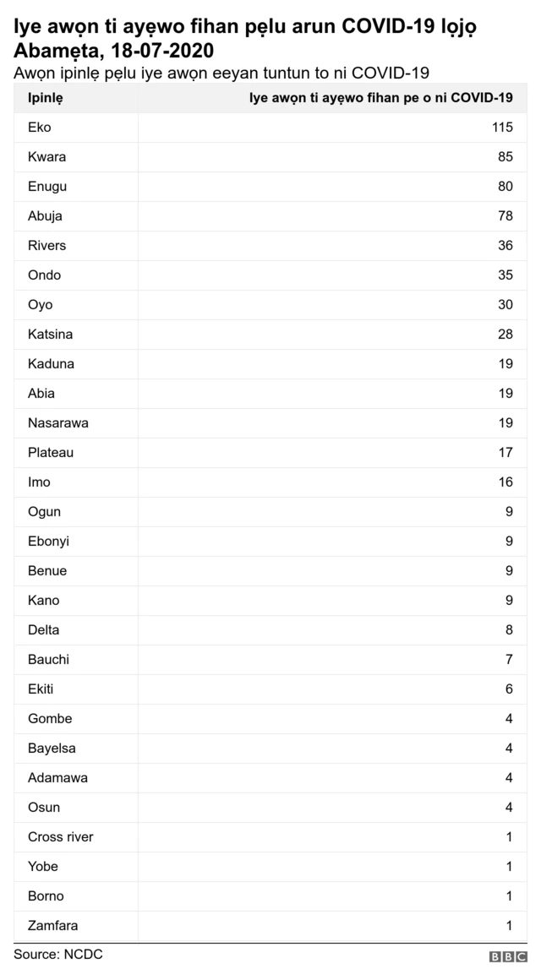Click the Cross river row label

[x=60, y=837]
